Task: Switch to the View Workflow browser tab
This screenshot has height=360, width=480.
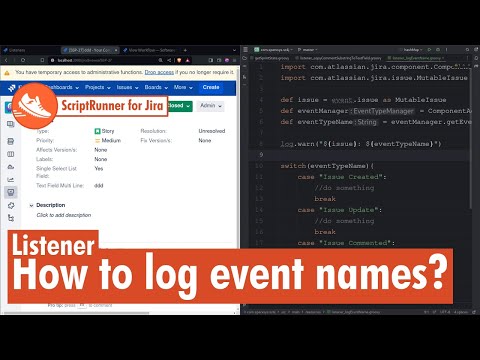Action: 149,50
